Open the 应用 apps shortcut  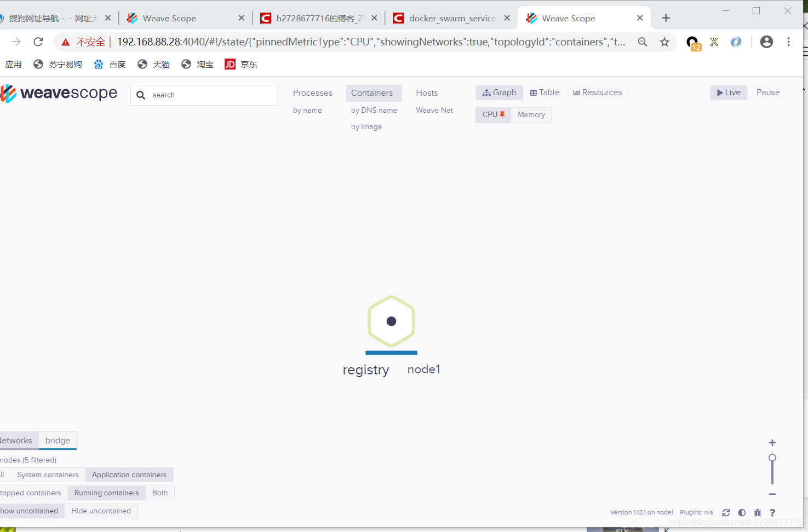point(14,64)
